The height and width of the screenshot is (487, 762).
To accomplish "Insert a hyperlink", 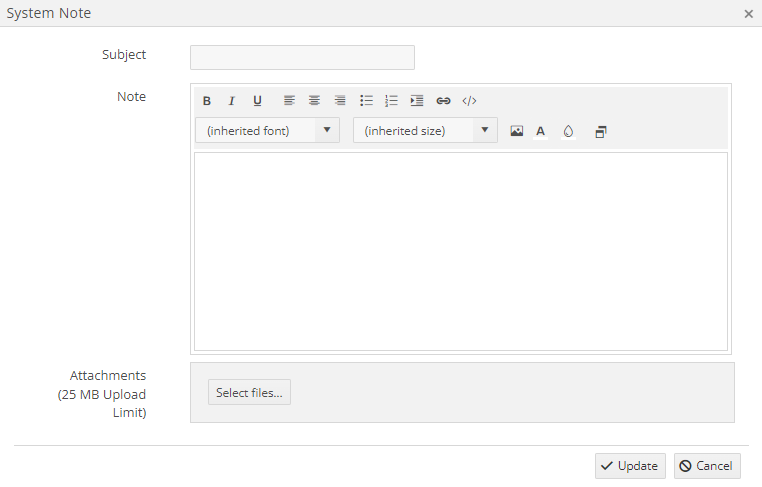I will [443, 101].
